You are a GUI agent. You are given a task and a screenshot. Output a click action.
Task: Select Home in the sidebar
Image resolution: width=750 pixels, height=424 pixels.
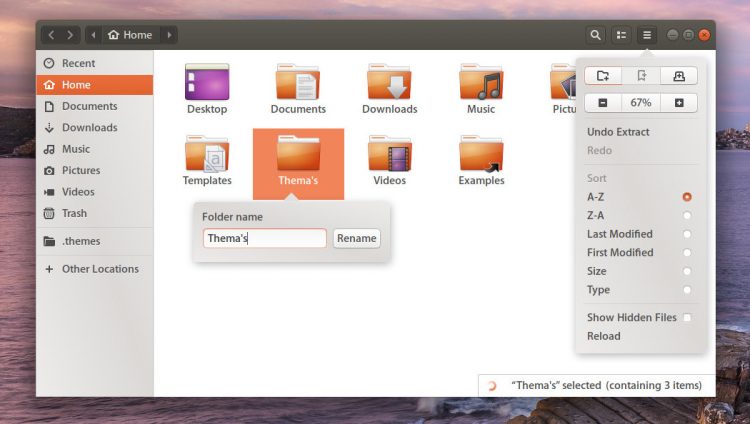pos(95,85)
